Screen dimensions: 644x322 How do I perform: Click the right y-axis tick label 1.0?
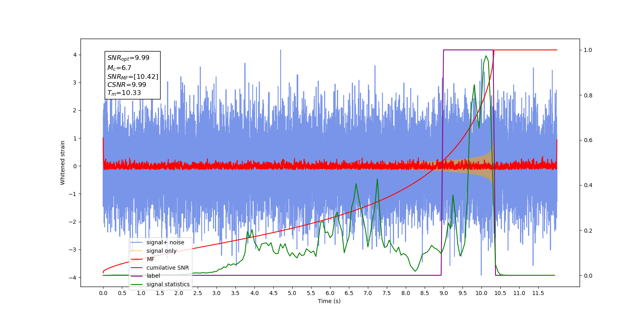pos(588,50)
